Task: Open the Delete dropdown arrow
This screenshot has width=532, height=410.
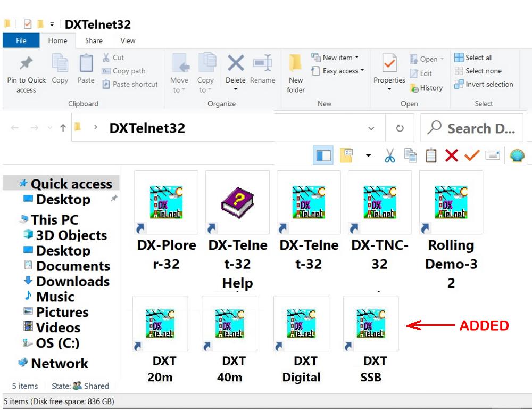Action: [x=236, y=89]
